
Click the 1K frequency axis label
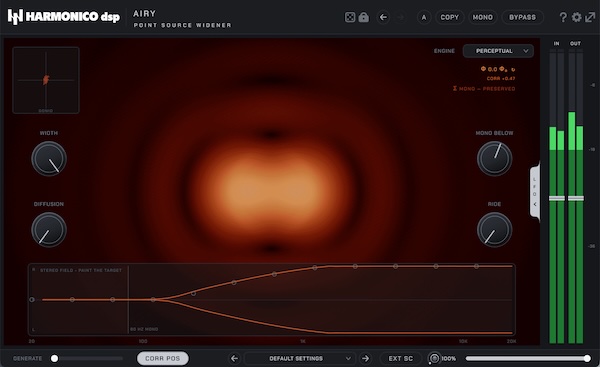(303, 341)
